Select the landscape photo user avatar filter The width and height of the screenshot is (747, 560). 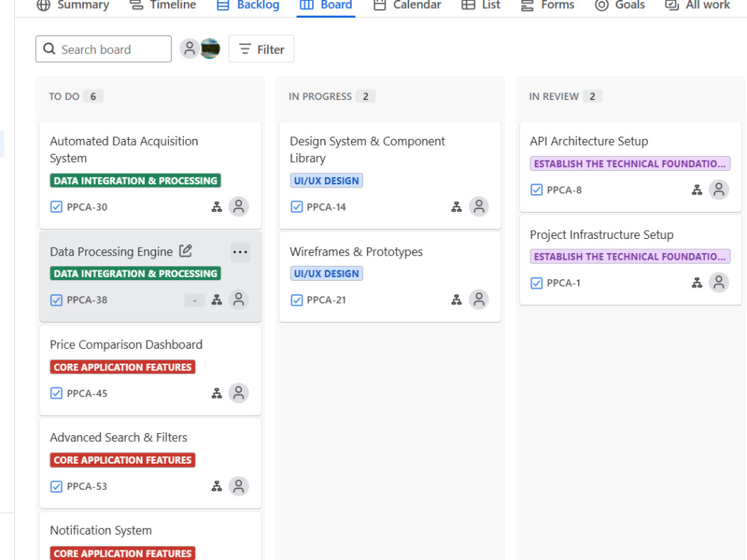(210, 49)
